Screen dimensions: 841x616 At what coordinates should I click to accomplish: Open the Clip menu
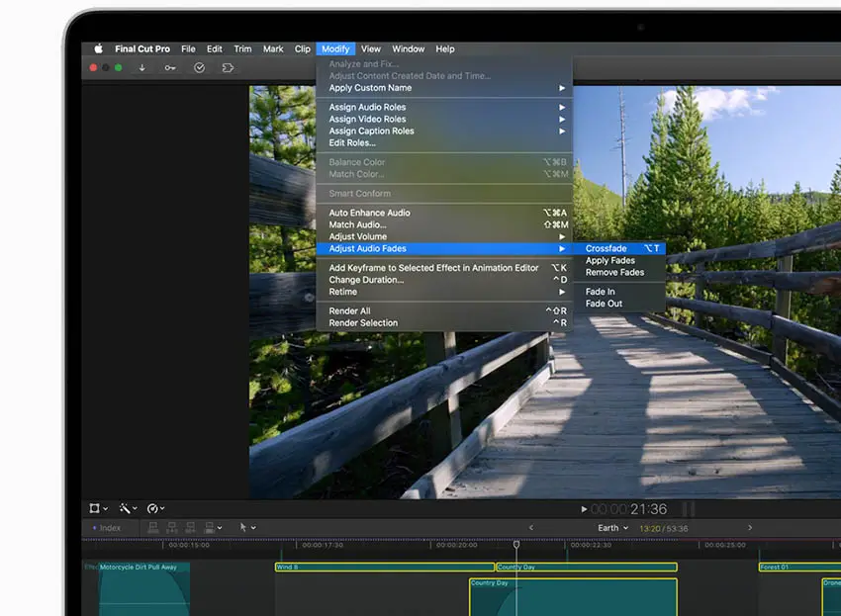[303, 48]
